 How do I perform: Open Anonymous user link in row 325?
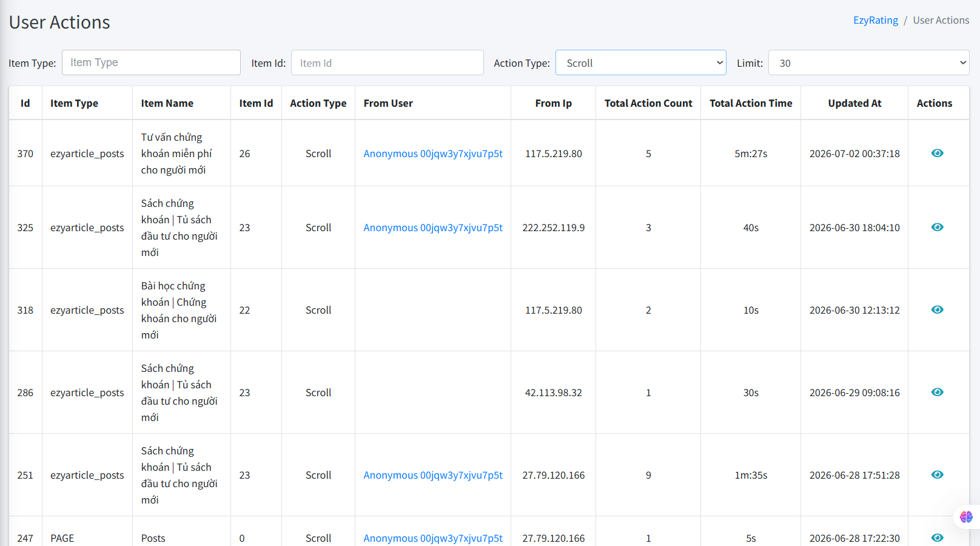pos(433,227)
